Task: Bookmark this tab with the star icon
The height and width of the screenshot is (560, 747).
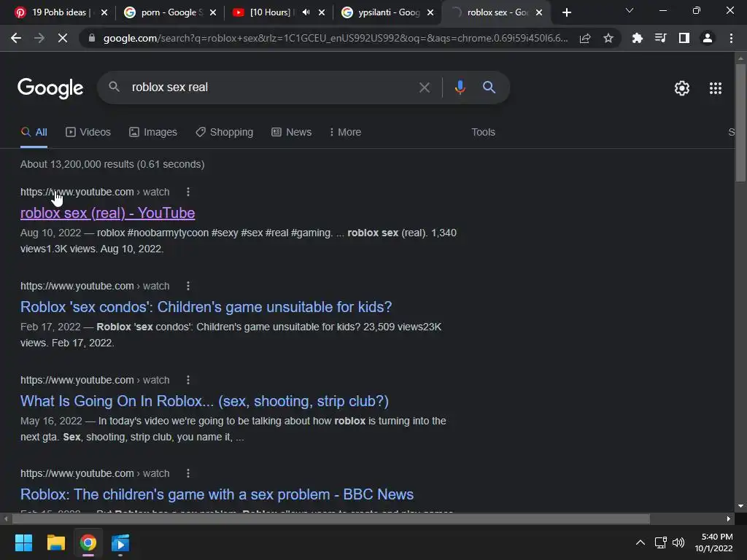Action: click(608, 38)
